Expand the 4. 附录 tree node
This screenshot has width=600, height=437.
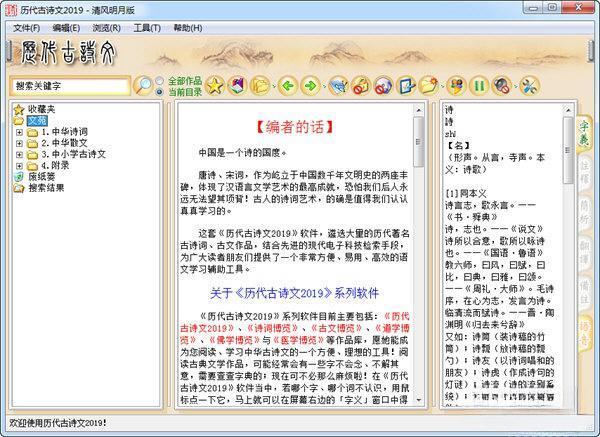20,165
